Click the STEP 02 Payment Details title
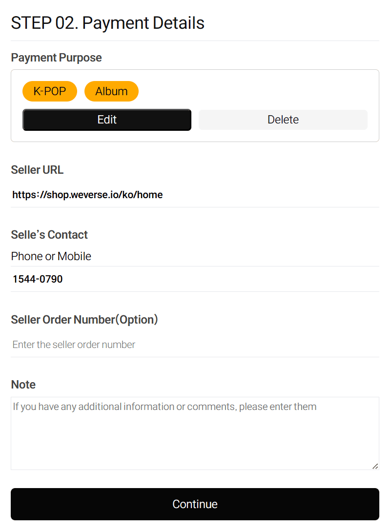 tap(107, 23)
